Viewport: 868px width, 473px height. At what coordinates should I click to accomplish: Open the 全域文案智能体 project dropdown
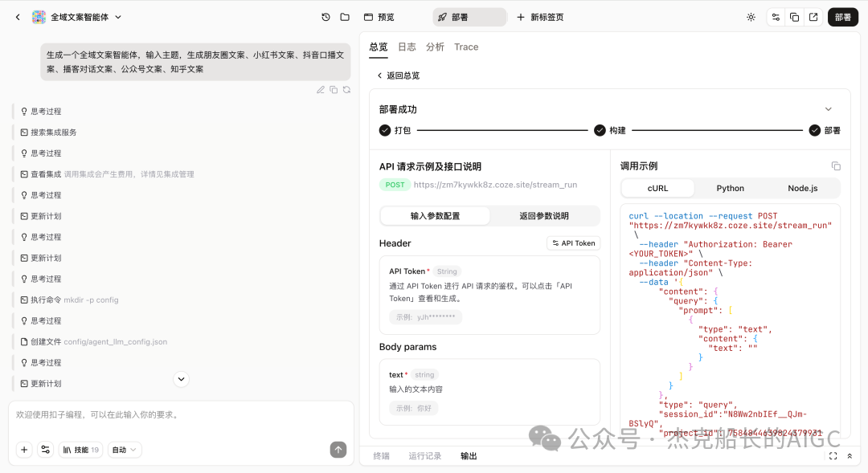click(x=118, y=17)
